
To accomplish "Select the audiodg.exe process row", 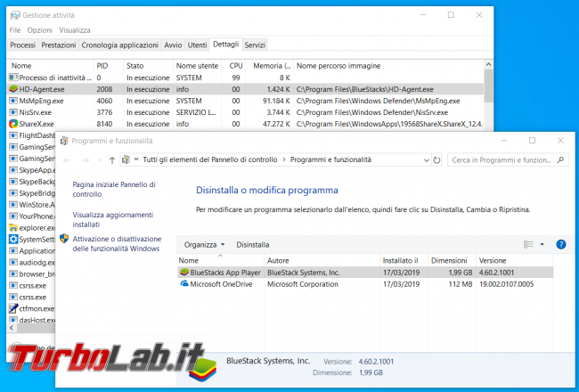I will (x=31, y=262).
